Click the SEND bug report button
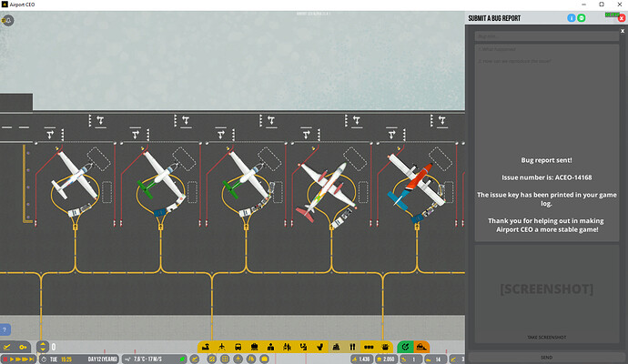This screenshot has height=364, width=628. point(547,358)
